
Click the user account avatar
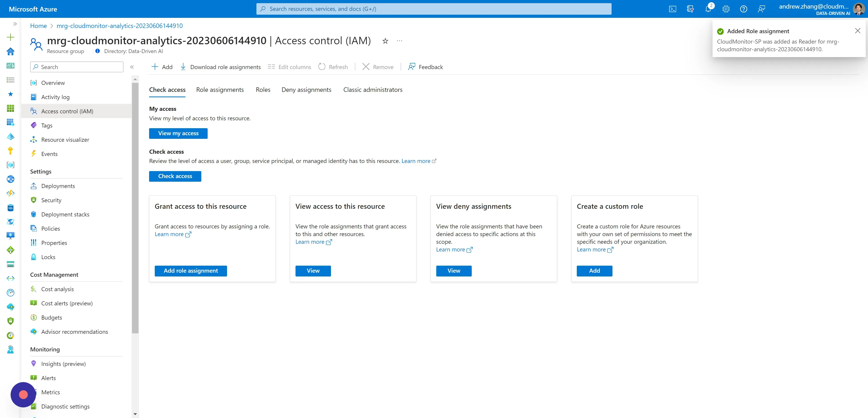(x=859, y=9)
